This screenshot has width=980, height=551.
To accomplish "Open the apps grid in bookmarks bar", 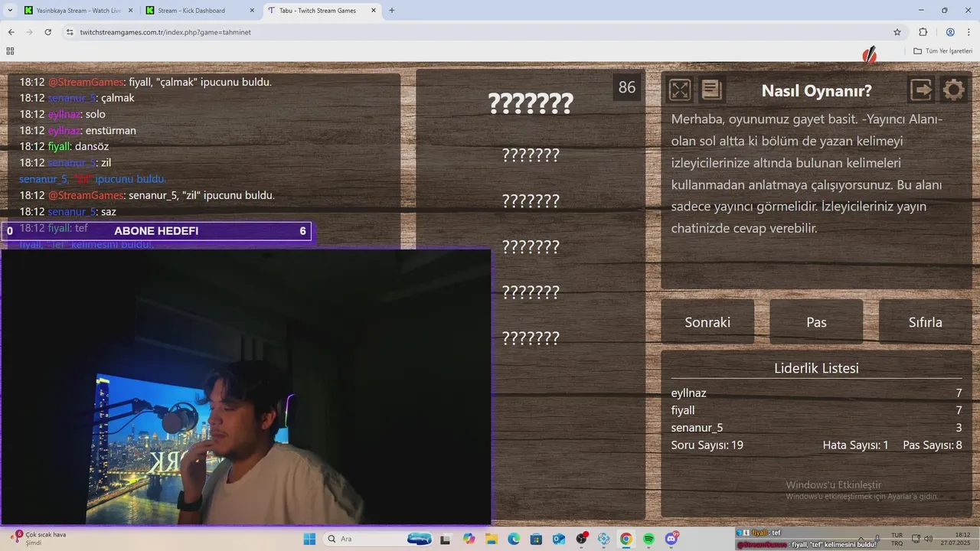I will pyautogui.click(x=10, y=51).
